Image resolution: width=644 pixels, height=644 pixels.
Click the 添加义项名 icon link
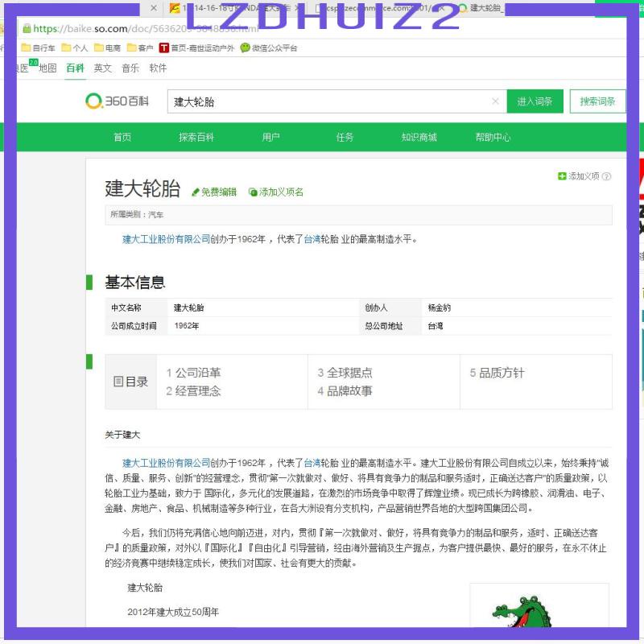pyautogui.click(x=276, y=192)
